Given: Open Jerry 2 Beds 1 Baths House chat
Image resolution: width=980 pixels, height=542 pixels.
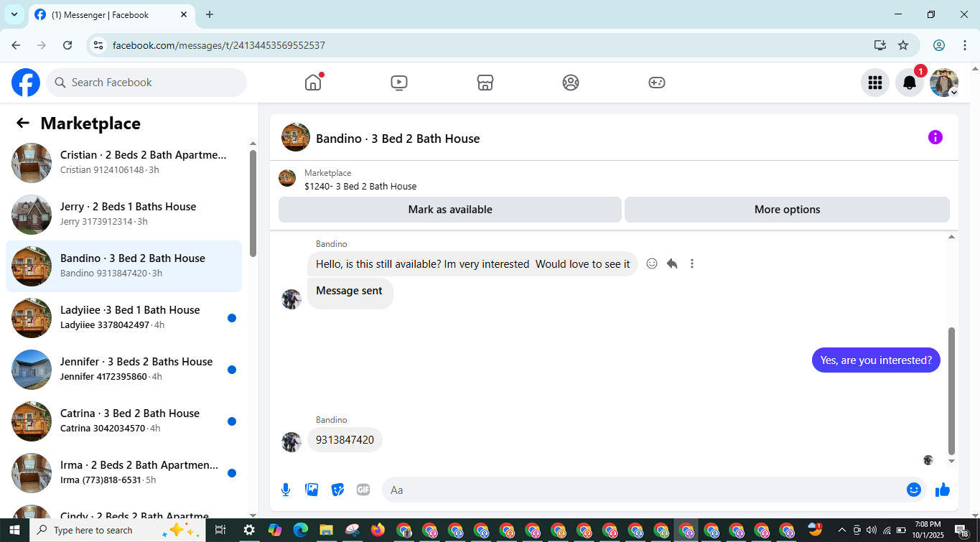Looking at the screenshot, I should [x=123, y=215].
